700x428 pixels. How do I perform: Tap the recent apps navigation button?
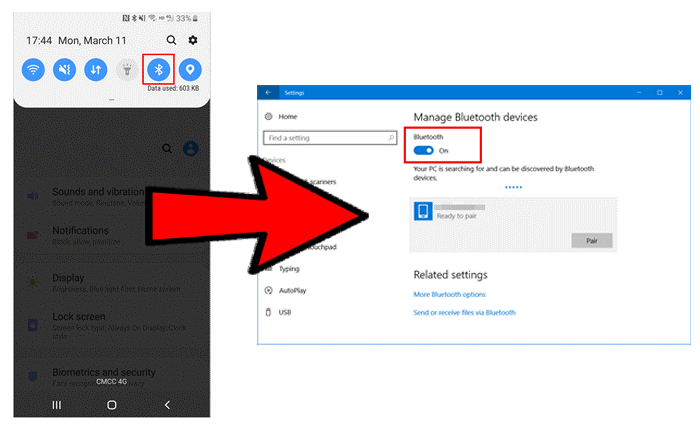(x=57, y=405)
